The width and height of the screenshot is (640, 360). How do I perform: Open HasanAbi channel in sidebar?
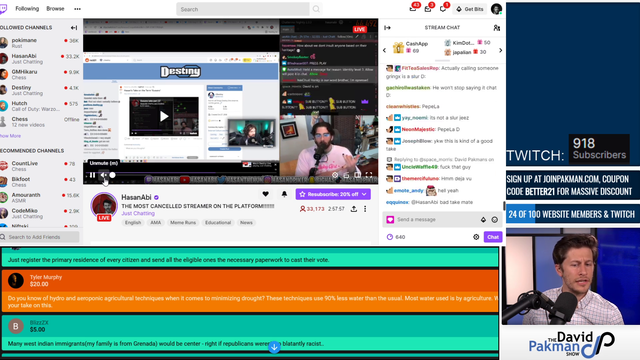pos(40,59)
